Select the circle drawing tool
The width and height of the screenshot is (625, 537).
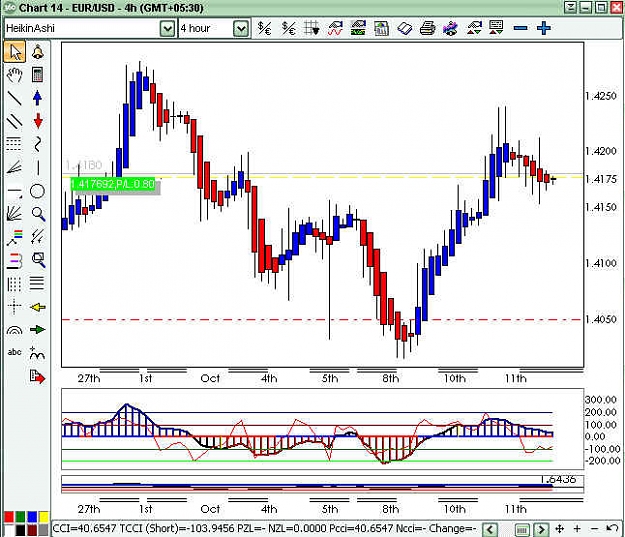tap(37, 191)
